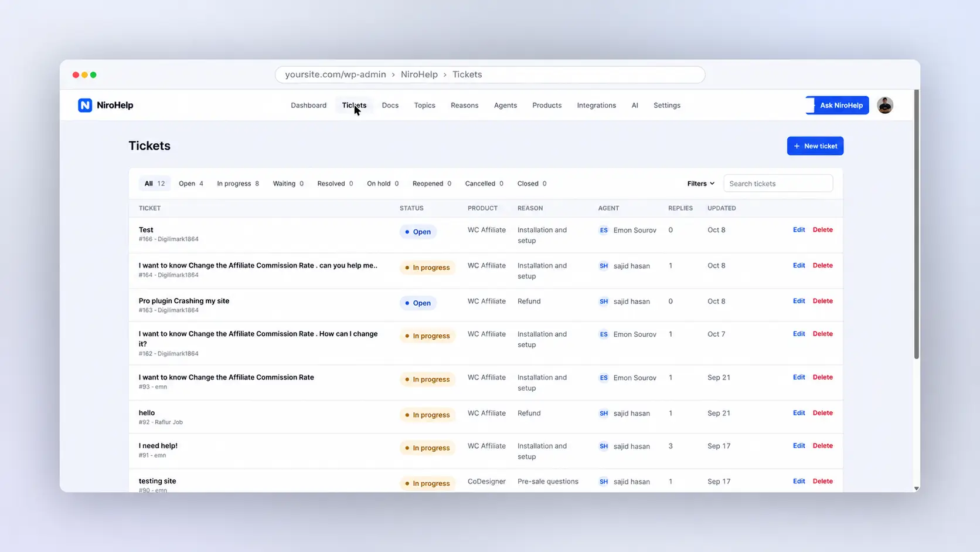Switch to the Closed tab
Viewport: 980px width, 552px height.
coord(532,184)
